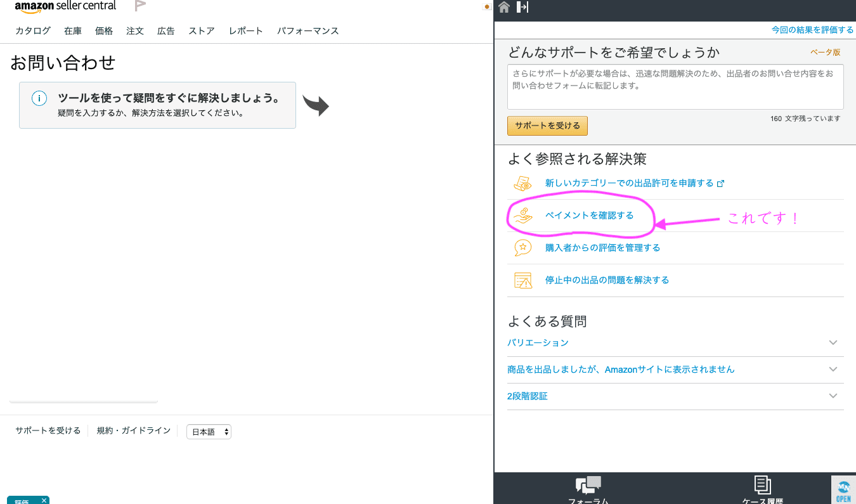Click the ツールを使って疑問をすぐに解決 banner

[x=157, y=105]
